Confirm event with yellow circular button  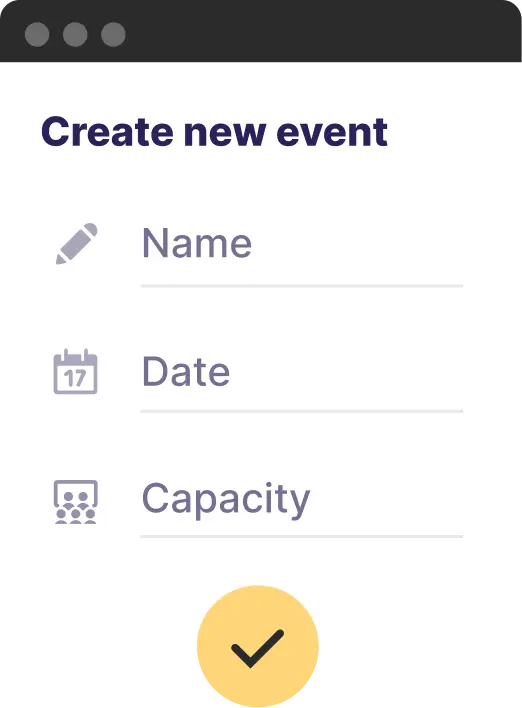pos(258,646)
